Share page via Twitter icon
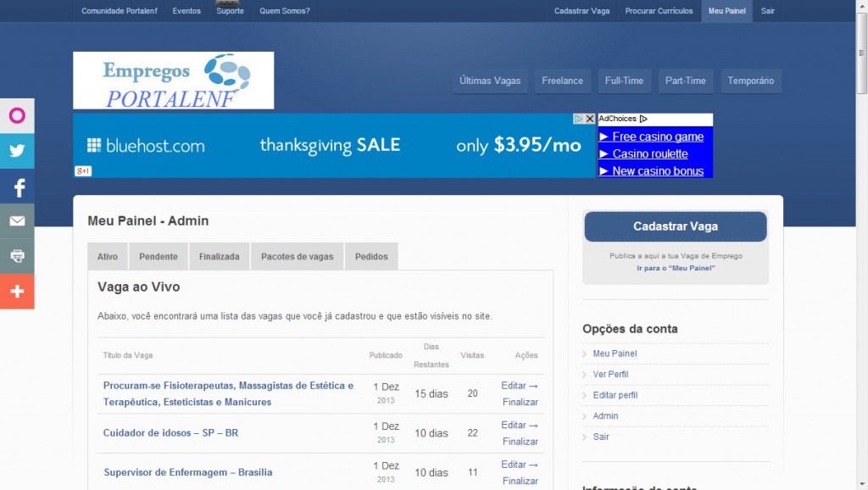Screen dimensions: 868x490 coord(17,151)
